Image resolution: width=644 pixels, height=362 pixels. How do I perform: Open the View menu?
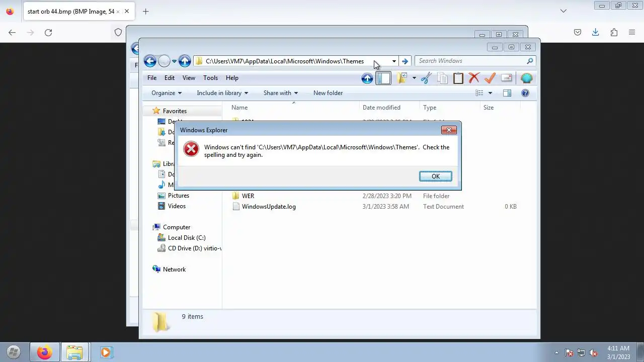(x=189, y=78)
